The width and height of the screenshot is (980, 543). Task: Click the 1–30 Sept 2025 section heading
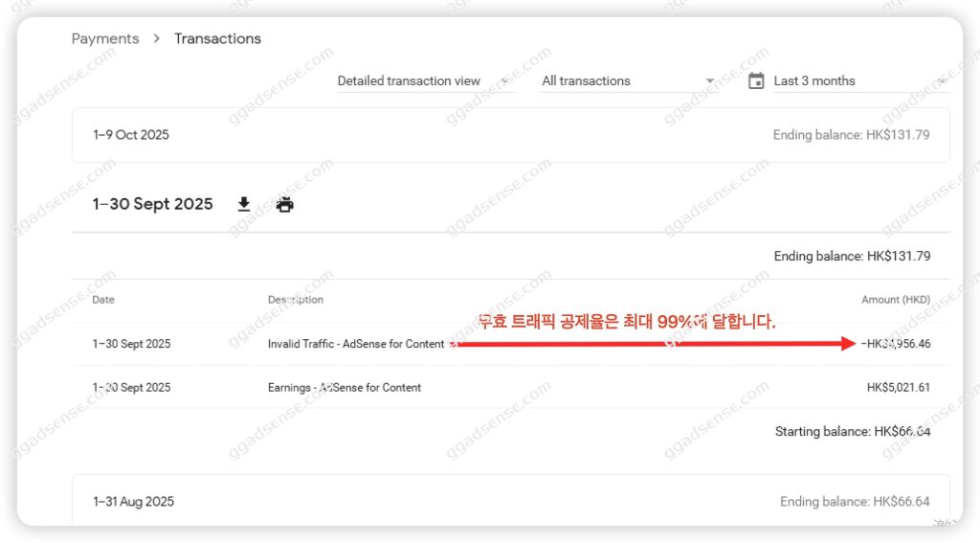click(152, 204)
